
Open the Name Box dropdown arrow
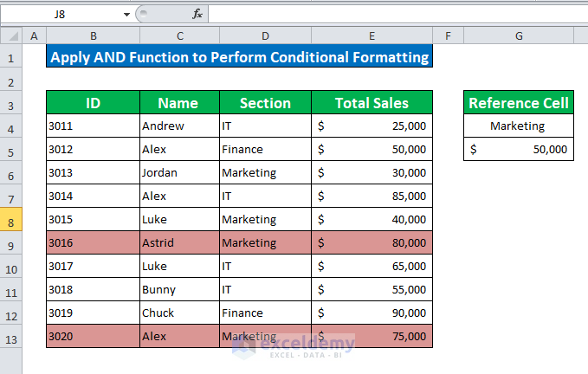(x=126, y=14)
